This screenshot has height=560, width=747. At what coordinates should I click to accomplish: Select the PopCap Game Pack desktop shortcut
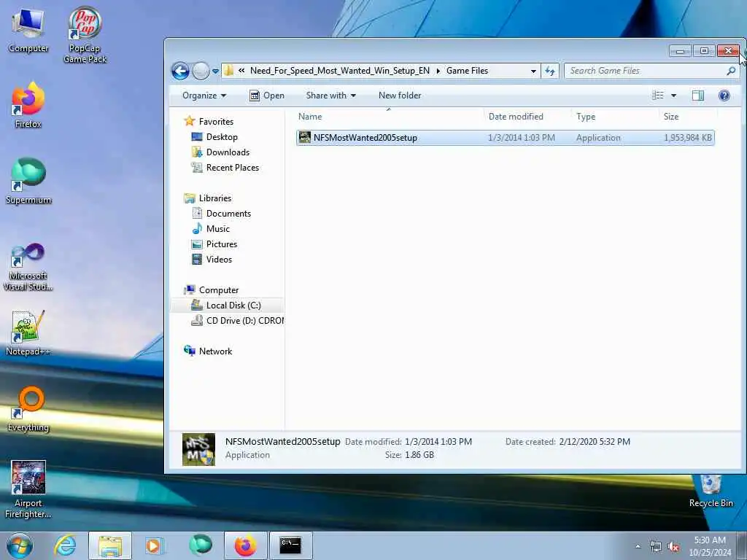(x=85, y=34)
